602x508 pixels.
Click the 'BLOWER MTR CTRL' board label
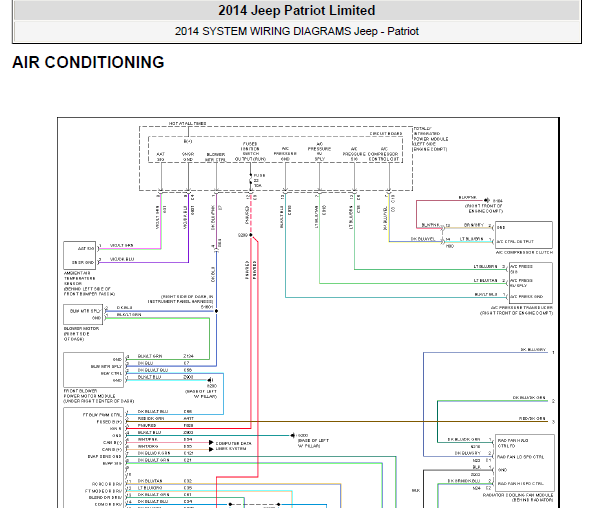(x=215, y=157)
